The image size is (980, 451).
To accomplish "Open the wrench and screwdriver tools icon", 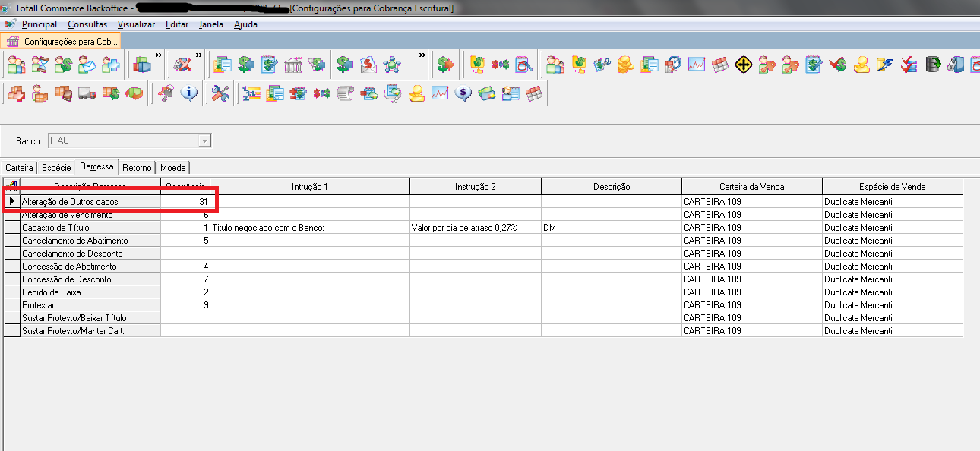I will (x=220, y=93).
